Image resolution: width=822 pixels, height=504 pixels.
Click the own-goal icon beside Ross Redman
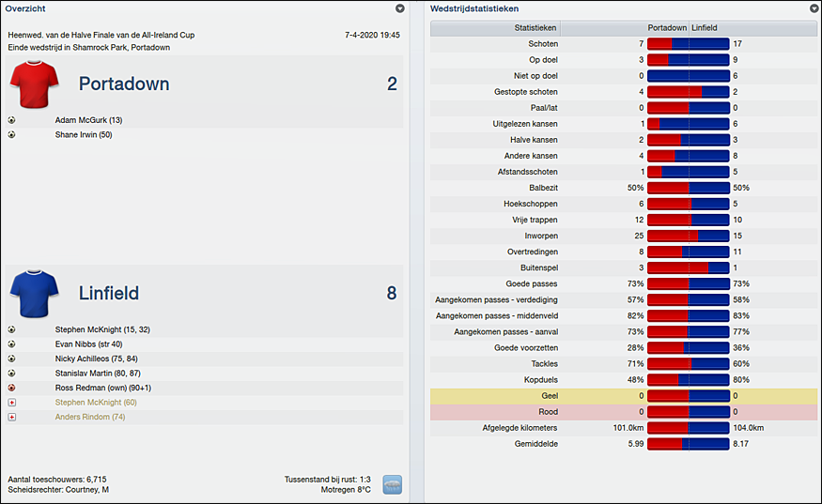[11, 388]
